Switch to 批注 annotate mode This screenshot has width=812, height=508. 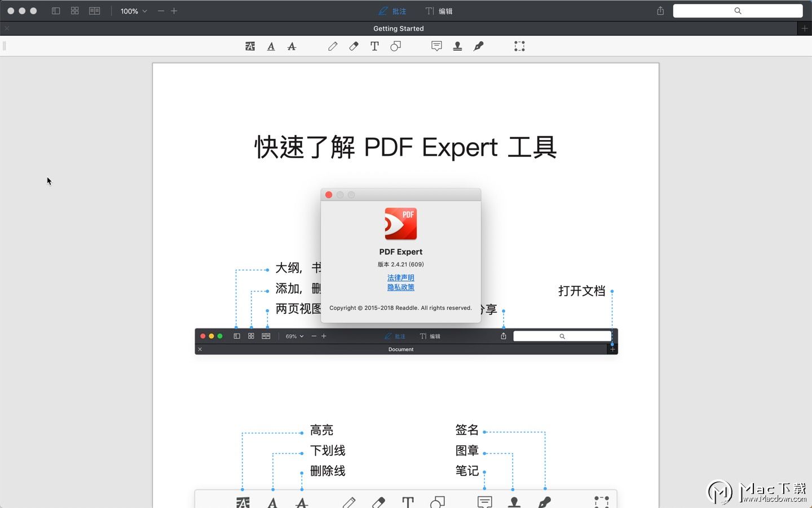(x=392, y=11)
